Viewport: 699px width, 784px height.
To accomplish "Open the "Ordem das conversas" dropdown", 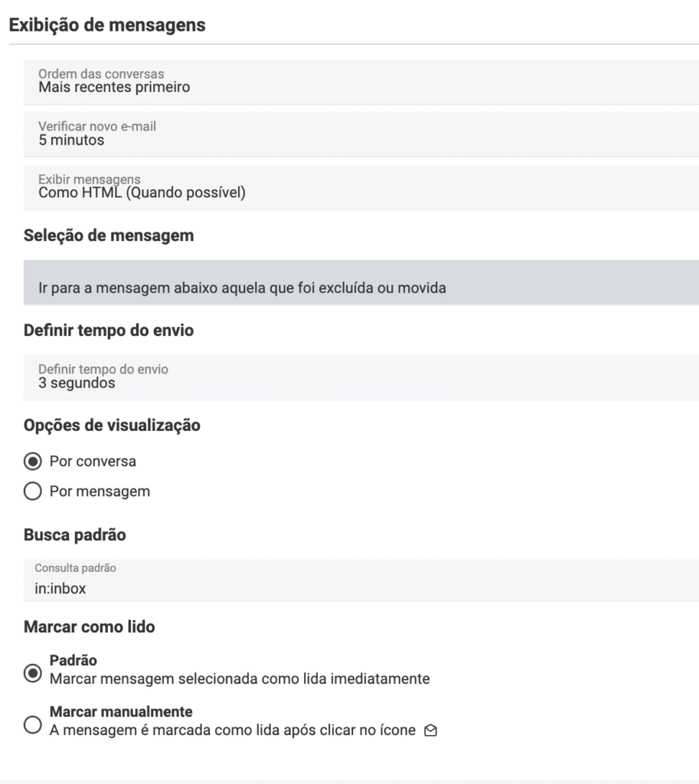I will click(x=361, y=81).
